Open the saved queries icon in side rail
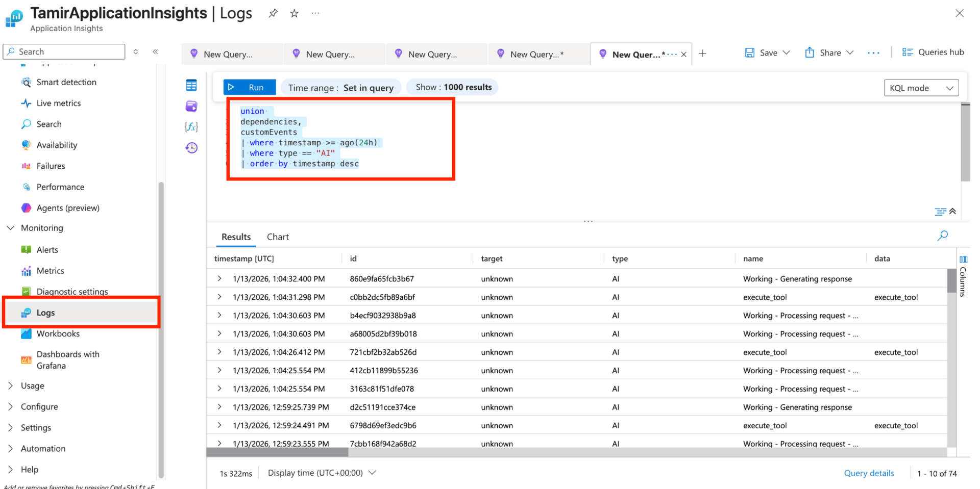Image resolution: width=980 pixels, height=489 pixels. (x=191, y=106)
